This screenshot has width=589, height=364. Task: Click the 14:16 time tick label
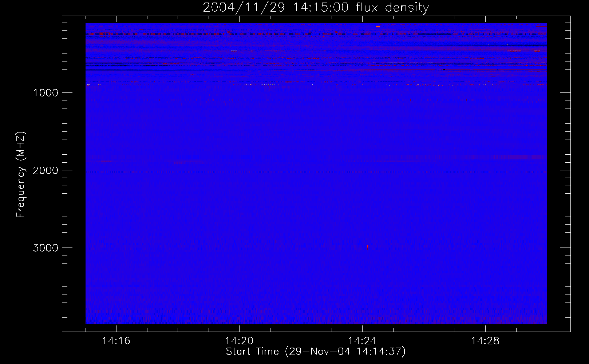(116, 341)
